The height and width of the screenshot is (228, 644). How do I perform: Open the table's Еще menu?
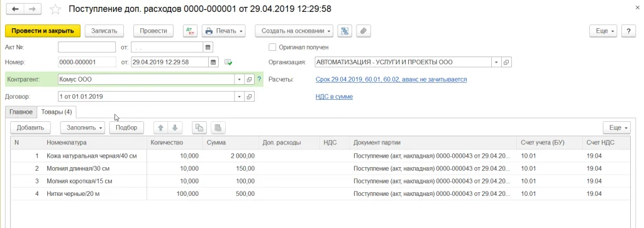616,128
